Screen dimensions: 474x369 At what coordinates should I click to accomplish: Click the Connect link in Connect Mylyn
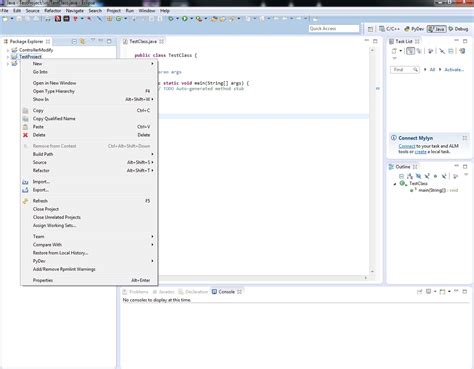[407, 146]
